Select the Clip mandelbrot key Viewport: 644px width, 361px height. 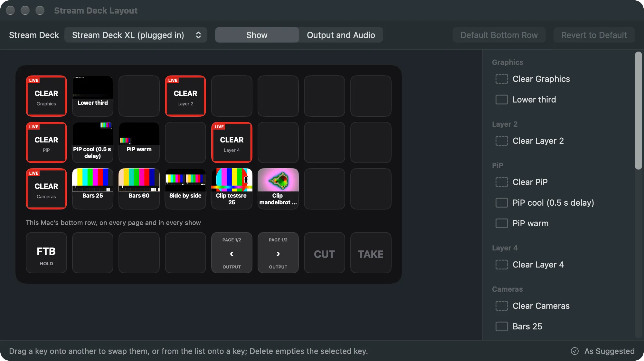(278, 189)
